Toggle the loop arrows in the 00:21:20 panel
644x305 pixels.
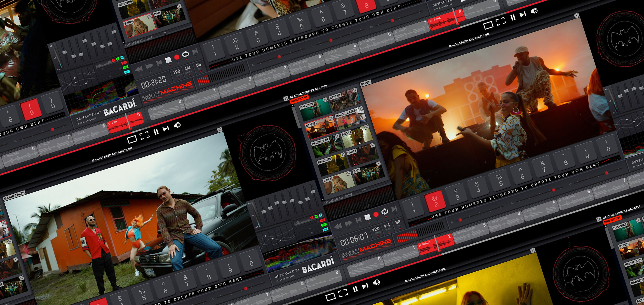(x=186, y=54)
